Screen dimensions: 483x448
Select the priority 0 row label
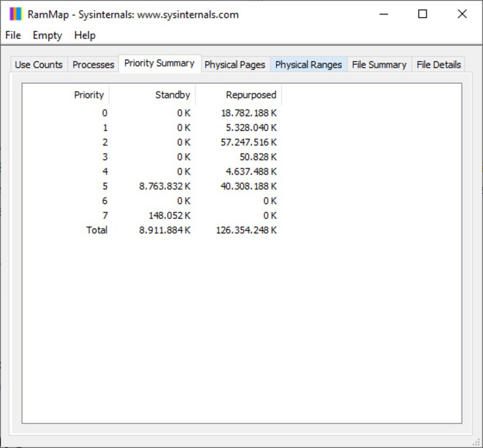pos(105,113)
